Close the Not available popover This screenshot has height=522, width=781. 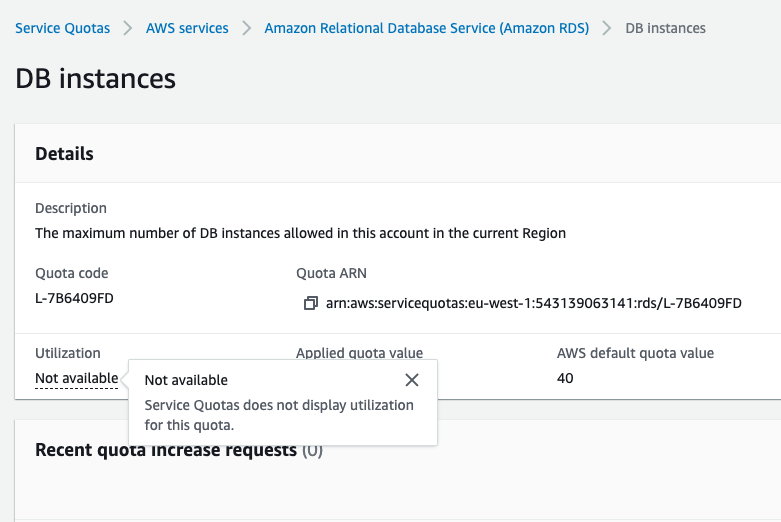pos(411,380)
